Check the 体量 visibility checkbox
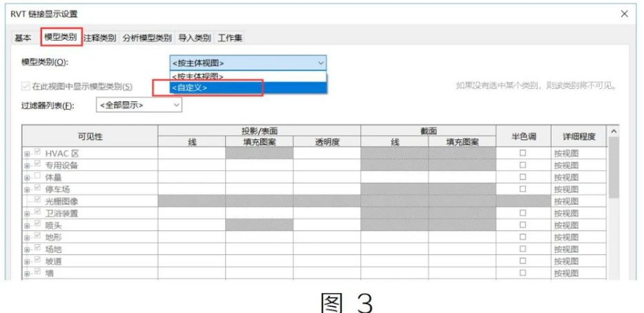The width and height of the screenshot is (644, 313). click(x=38, y=176)
